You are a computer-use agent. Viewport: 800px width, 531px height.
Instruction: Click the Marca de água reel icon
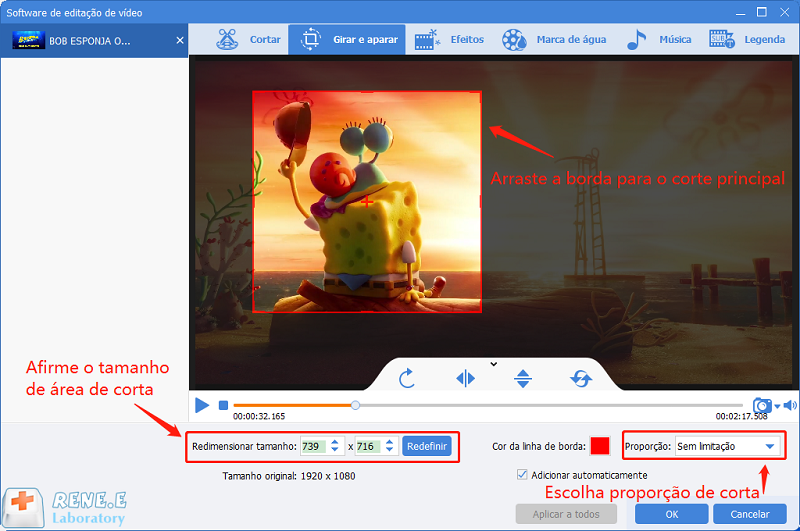[x=514, y=40]
